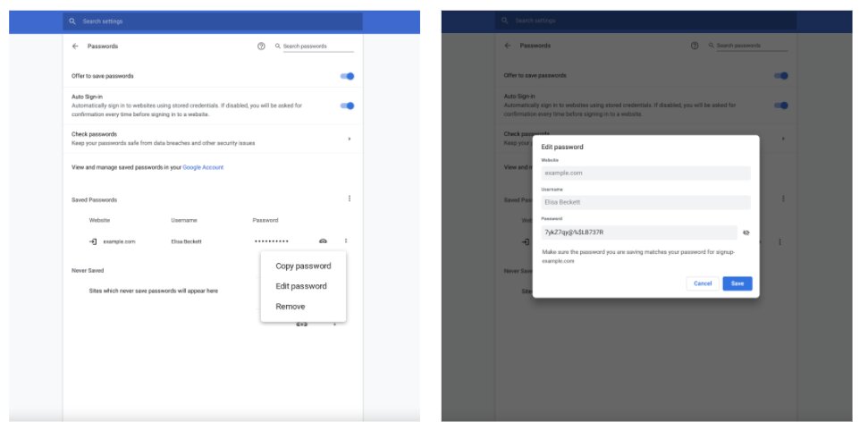
Task: Click the masked password dots on the example.com row
Action: coord(271,241)
